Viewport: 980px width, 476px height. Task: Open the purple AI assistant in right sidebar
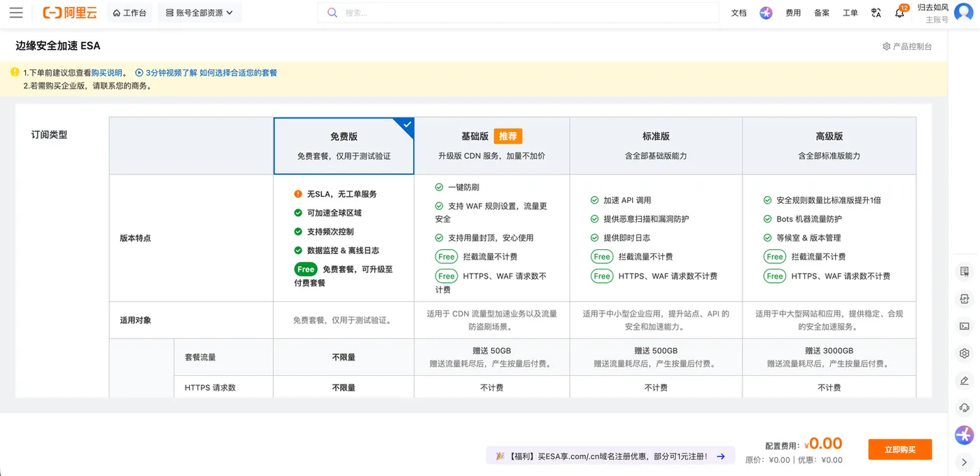tap(965, 435)
